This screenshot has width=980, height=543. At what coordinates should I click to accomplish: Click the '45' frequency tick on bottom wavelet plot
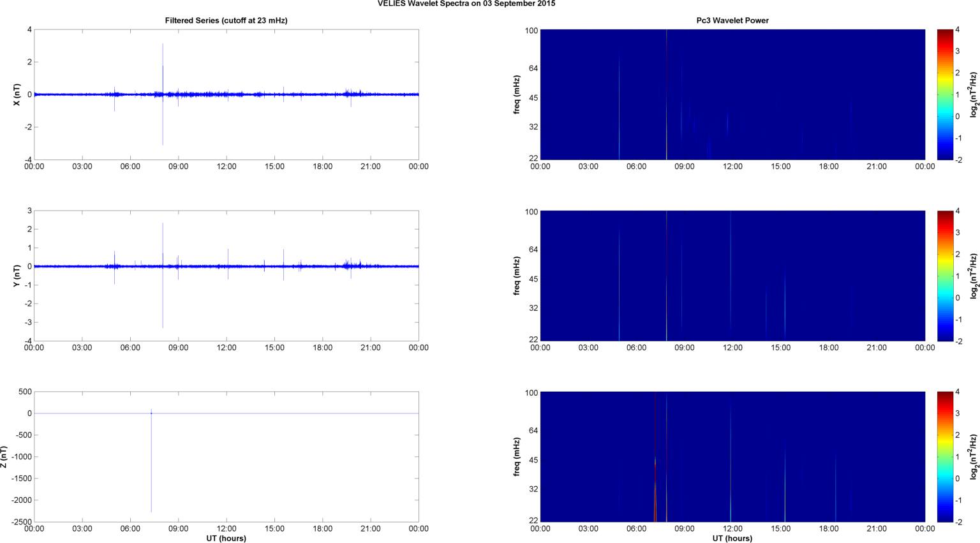click(x=534, y=460)
